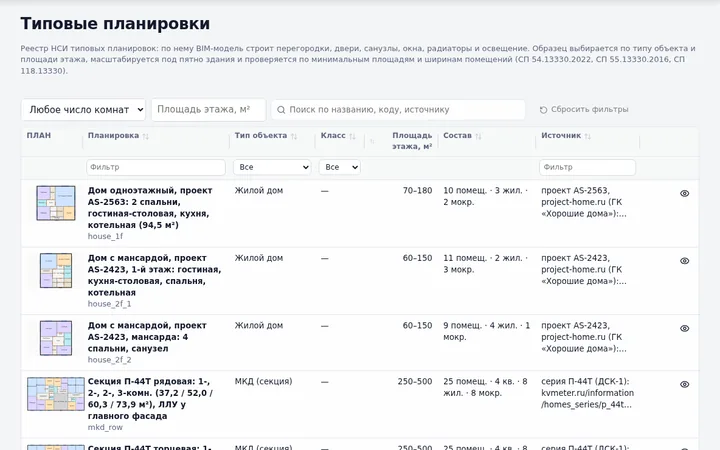Sort by Источник column sort icon
This screenshot has width=720, height=450.
[587, 136]
